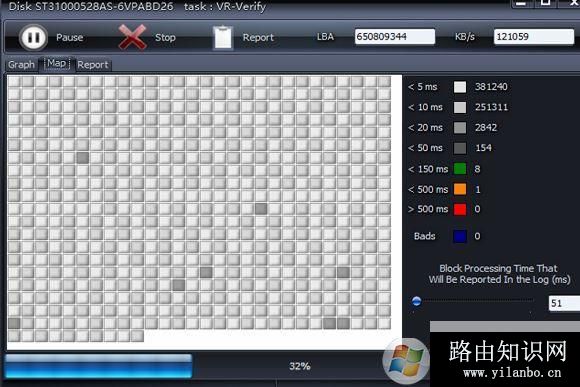Click the count 251311
This screenshot has height=387, width=580.
(x=492, y=107)
